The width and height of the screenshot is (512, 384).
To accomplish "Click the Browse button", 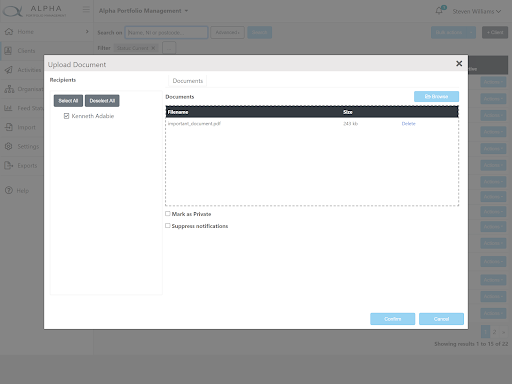I will [436, 97].
